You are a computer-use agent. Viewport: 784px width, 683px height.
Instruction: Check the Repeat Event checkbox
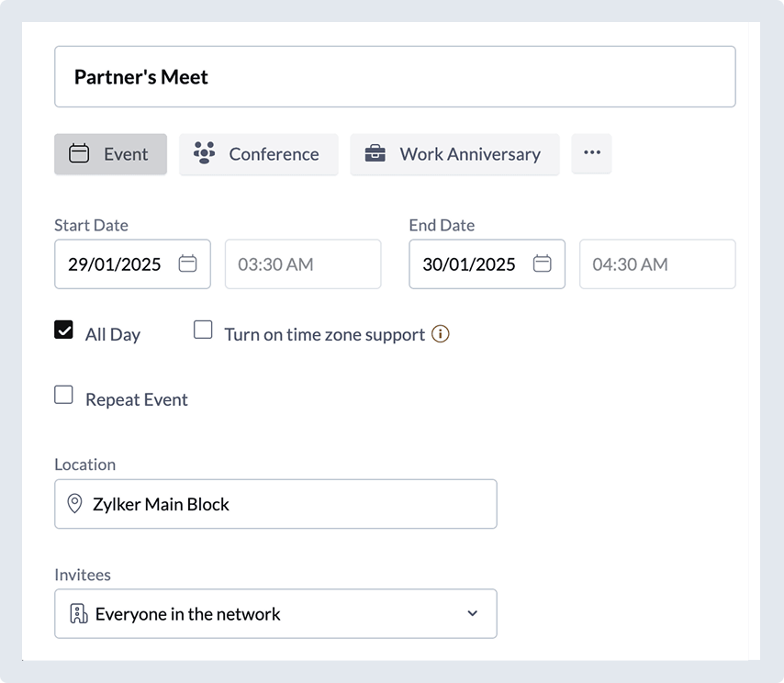point(63,396)
